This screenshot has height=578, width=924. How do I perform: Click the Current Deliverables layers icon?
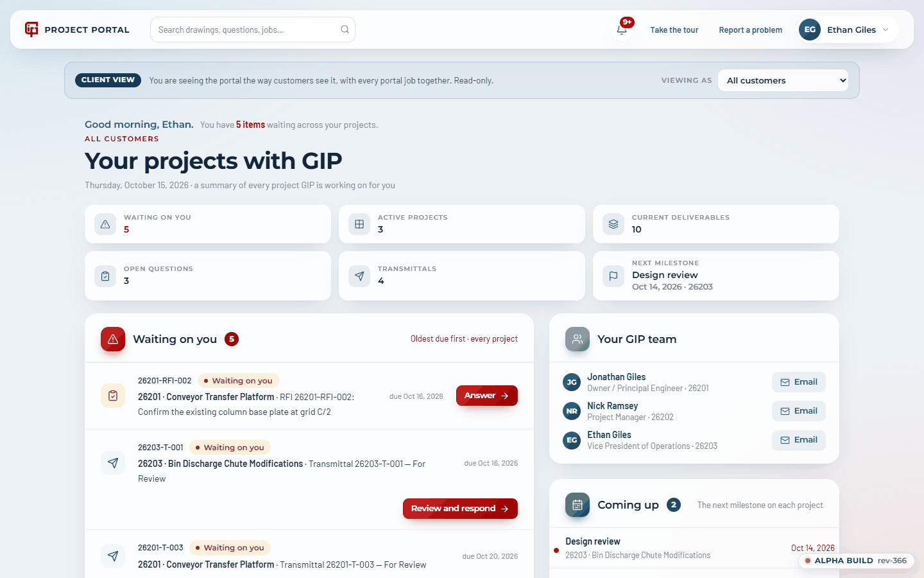(x=613, y=224)
